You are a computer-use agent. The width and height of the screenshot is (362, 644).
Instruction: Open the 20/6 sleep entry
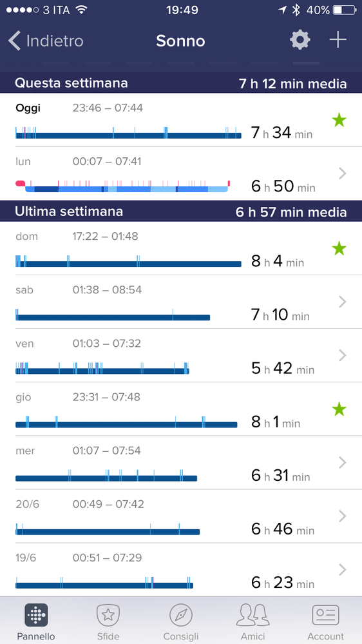pos(181,516)
